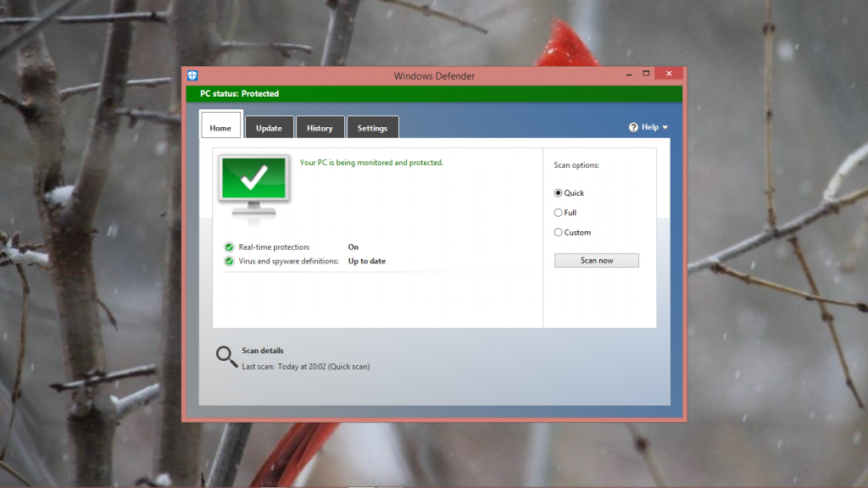The width and height of the screenshot is (868, 488).
Task: Minimize the Windows Defender window
Action: [x=626, y=75]
